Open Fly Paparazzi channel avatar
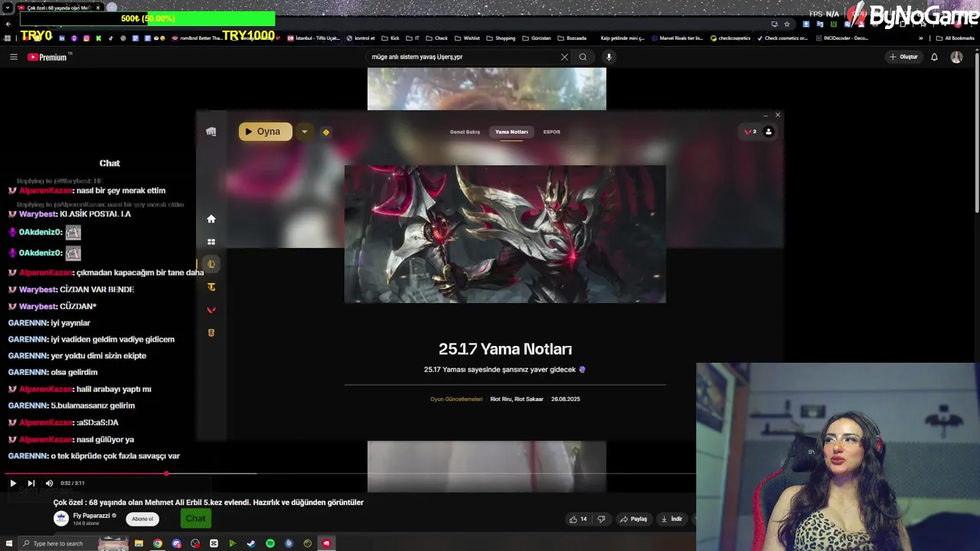The height and width of the screenshot is (551, 980). 61,518
